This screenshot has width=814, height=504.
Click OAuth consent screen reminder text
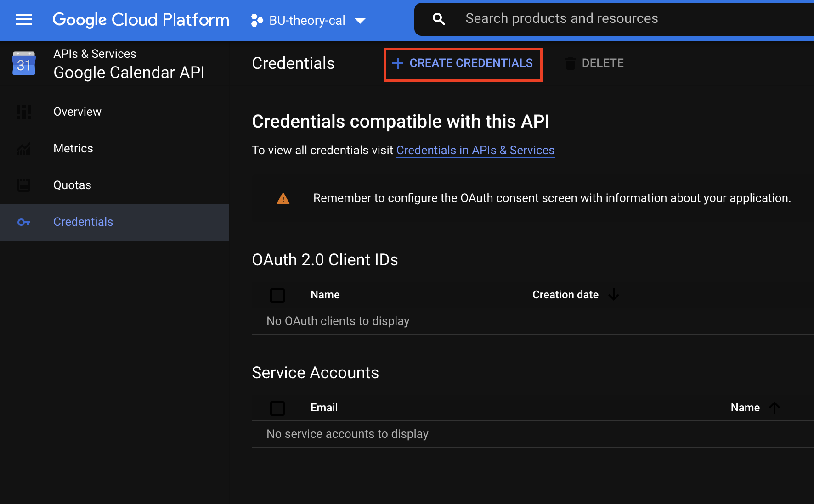coord(552,198)
